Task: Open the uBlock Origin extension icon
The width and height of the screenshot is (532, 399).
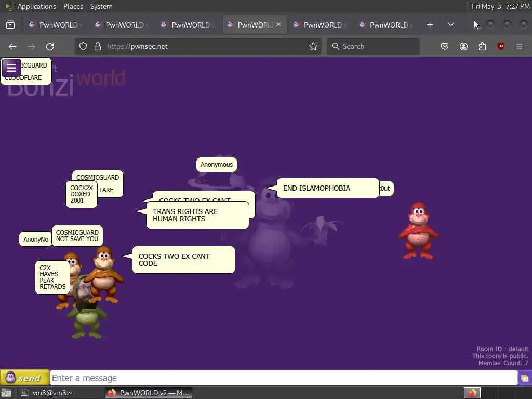Action: coord(501,46)
